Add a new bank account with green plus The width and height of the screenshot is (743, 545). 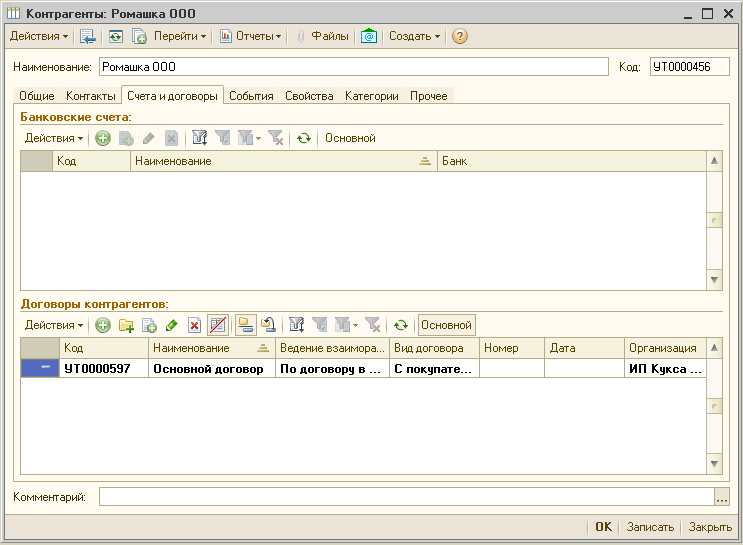pyautogui.click(x=103, y=138)
